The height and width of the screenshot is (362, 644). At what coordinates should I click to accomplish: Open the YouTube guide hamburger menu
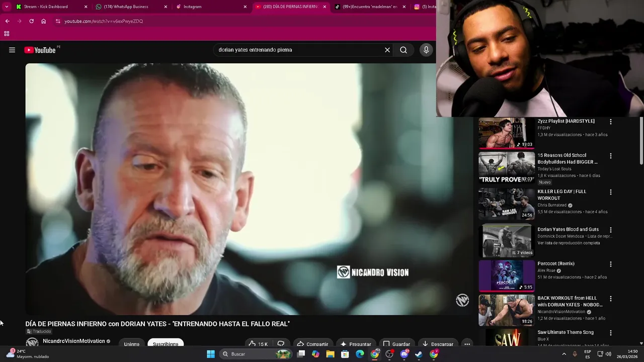click(12, 50)
